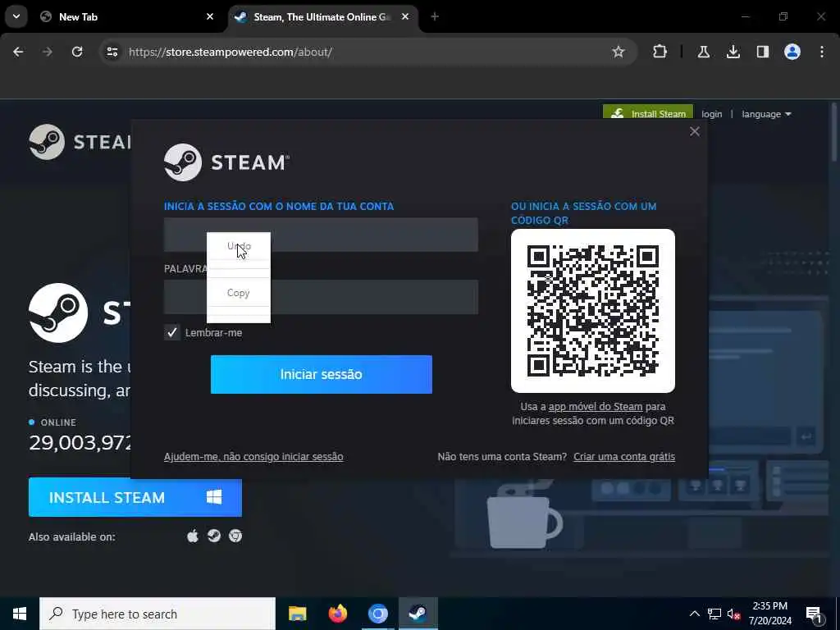Click the blue INSTALL STEAM button

click(x=135, y=497)
